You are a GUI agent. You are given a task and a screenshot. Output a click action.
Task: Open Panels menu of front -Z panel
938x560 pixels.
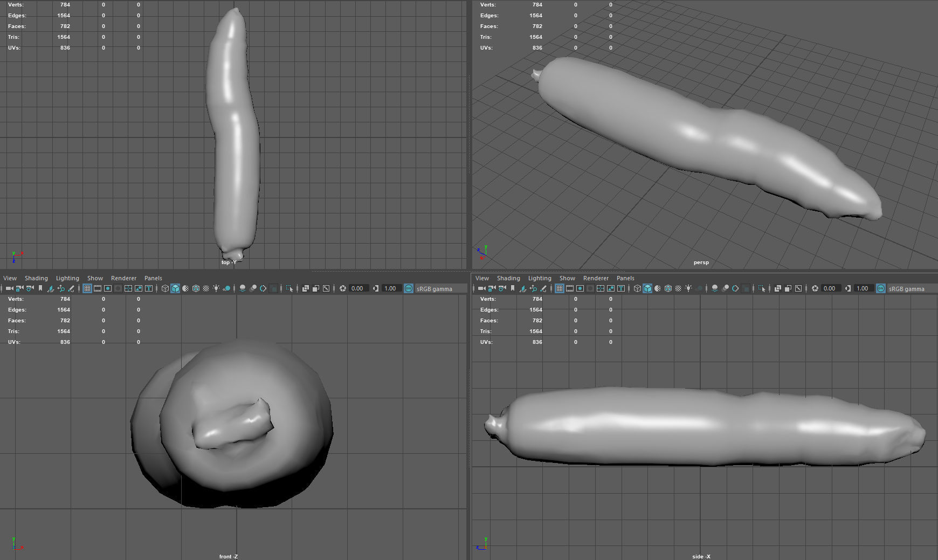[153, 278]
